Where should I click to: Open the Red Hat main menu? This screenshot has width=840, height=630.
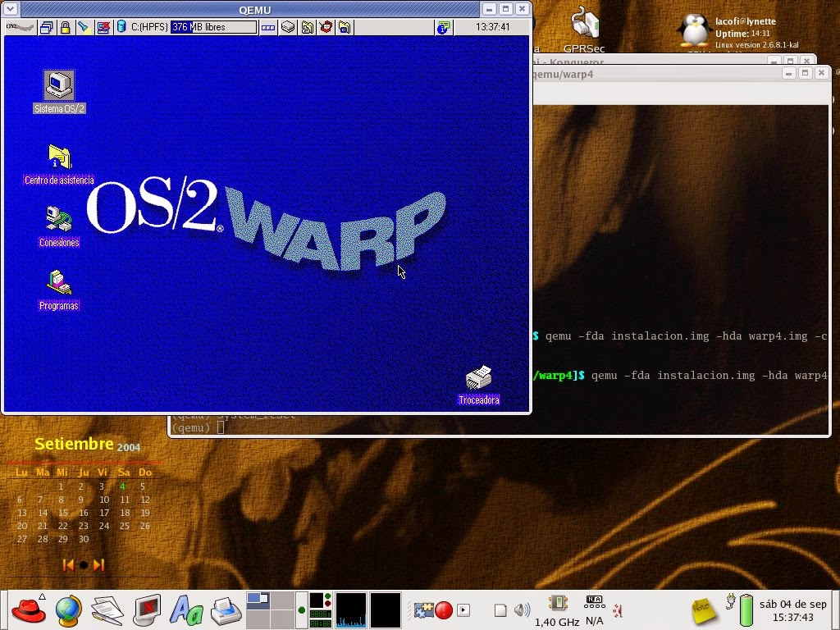pos(29,610)
